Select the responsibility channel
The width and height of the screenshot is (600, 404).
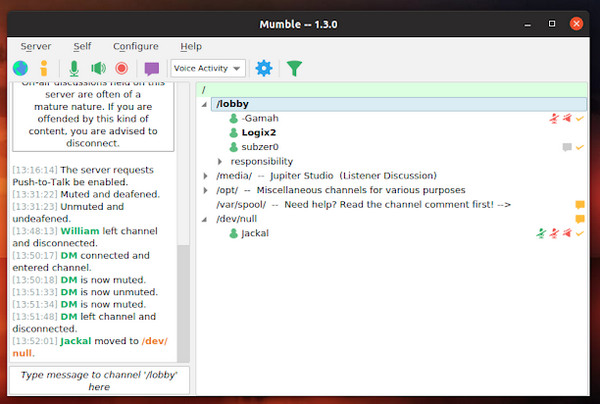[x=262, y=161]
